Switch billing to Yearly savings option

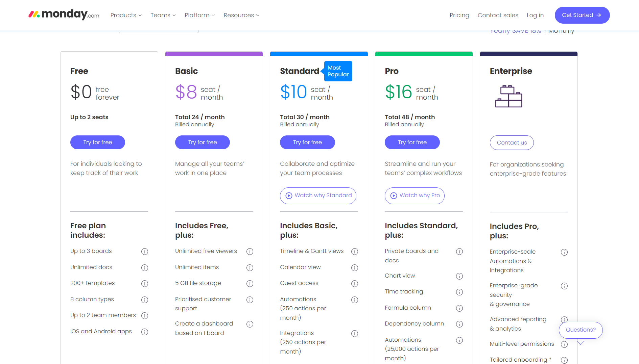515,30
